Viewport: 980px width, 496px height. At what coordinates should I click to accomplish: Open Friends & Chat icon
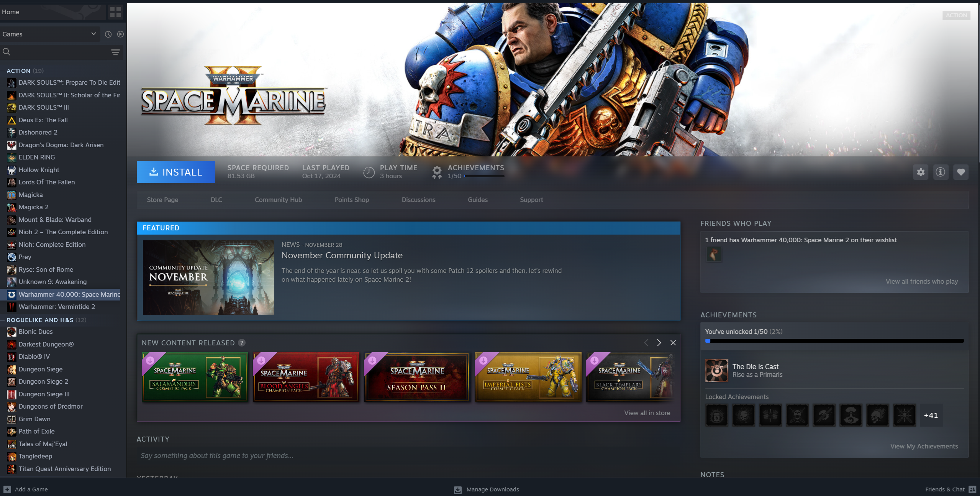[972, 489]
